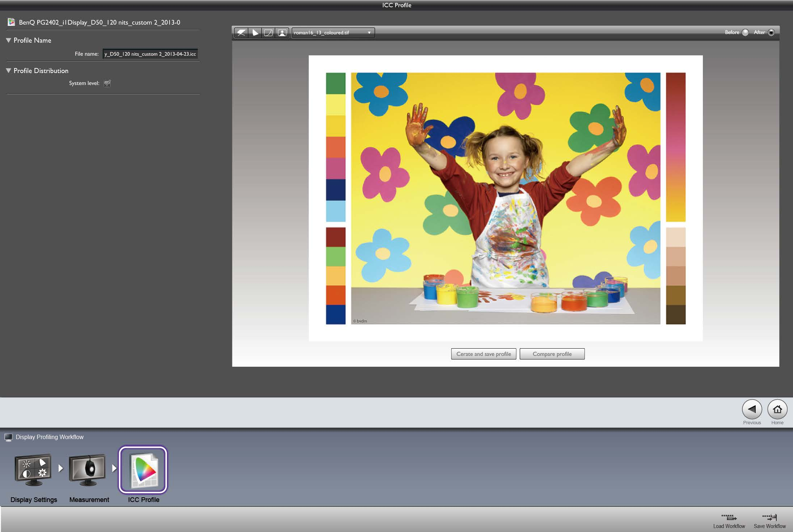Return to Home screen
The width and height of the screenshot is (793, 532).
pos(777,409)
